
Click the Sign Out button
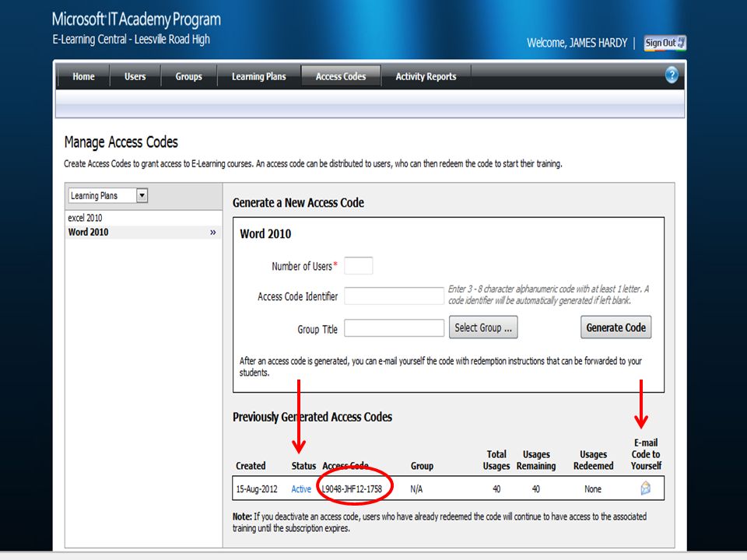coord(665,43)
